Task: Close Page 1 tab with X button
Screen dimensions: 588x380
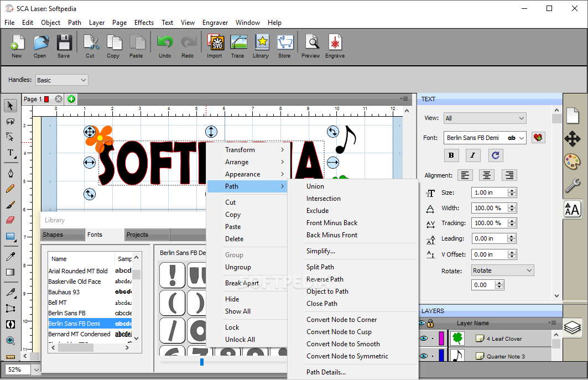Action: click(59, 99)
